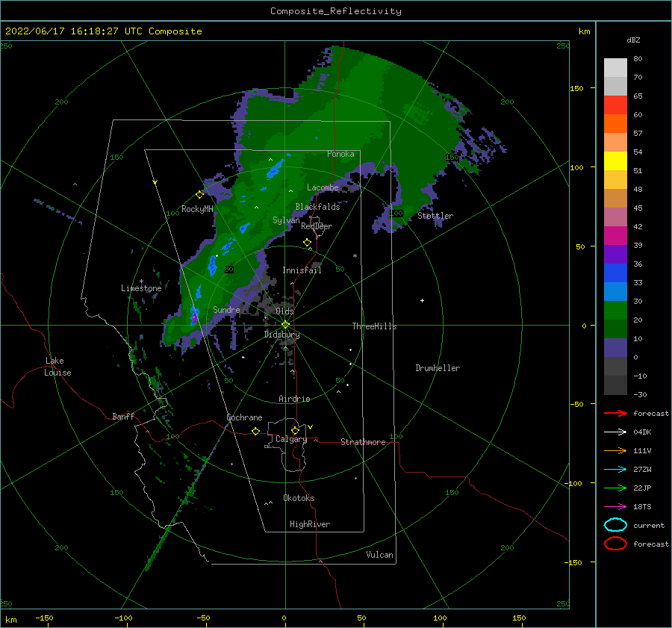Click the Calgary city label

(x=291, y=439)
